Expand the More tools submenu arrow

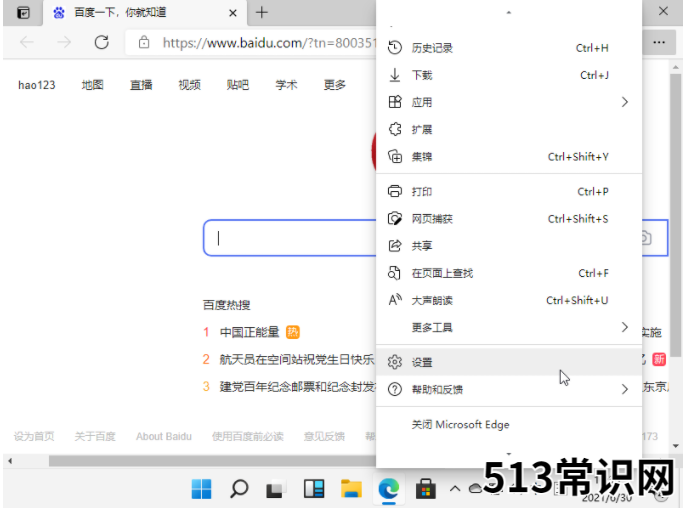point(625,327)
